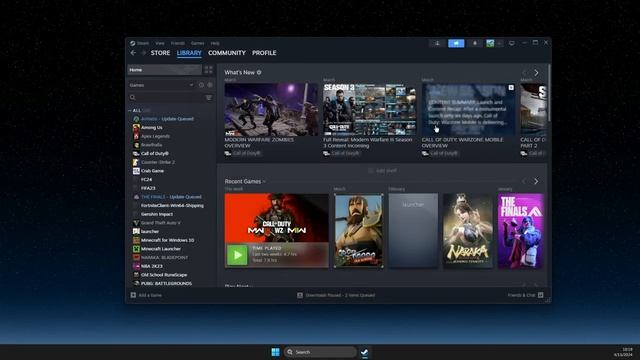
Task: Click the Add shelf button
Action: (x=382, y=171)
